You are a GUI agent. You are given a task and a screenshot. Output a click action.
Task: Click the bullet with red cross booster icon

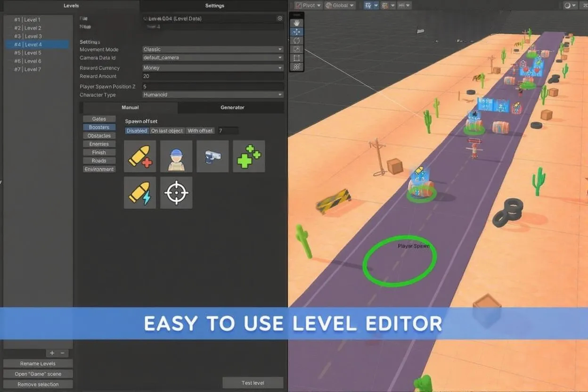(140, 156)
